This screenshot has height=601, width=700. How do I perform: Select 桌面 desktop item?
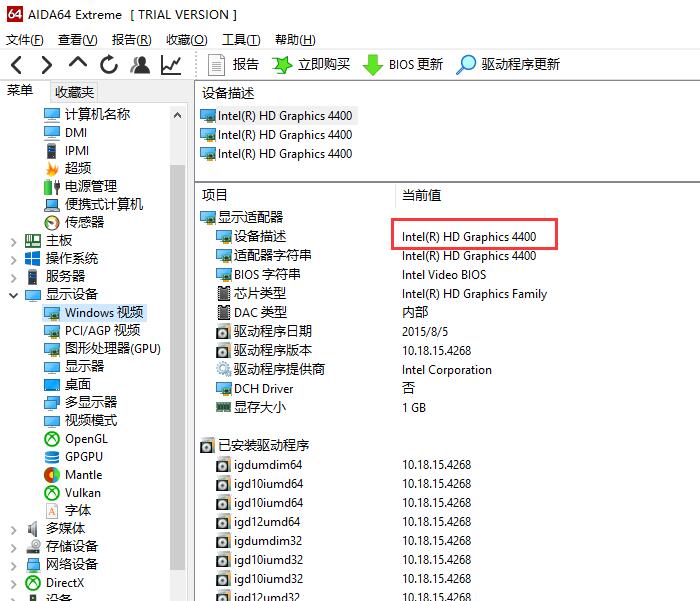pyautogui.click(x=67, y=385)
